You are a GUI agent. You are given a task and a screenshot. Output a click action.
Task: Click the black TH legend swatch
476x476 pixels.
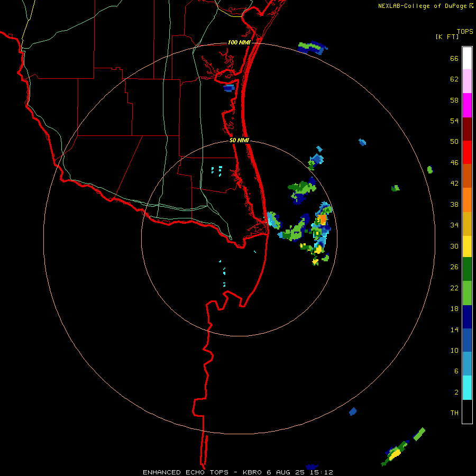tap(467, 411)
